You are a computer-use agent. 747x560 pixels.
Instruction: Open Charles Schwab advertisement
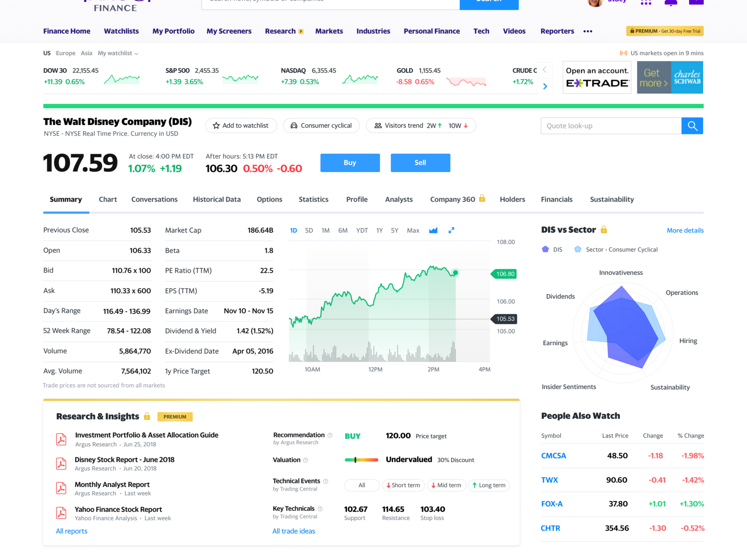tap(670, 77)
